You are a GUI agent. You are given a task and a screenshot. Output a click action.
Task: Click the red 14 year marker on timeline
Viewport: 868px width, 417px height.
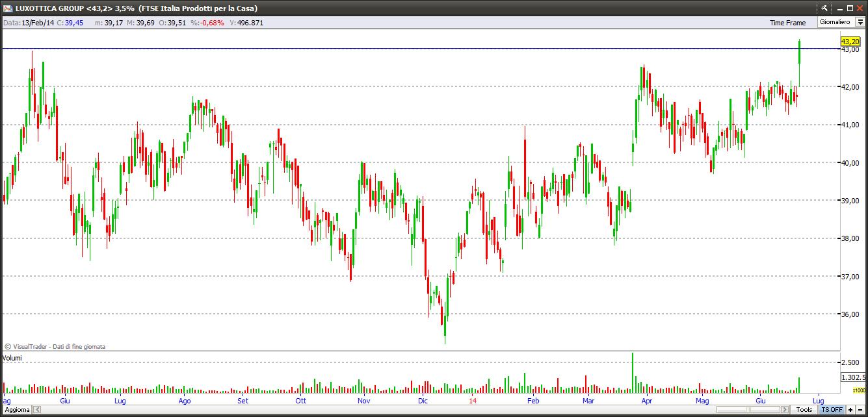pyautogui.click(x=473, y=401)
